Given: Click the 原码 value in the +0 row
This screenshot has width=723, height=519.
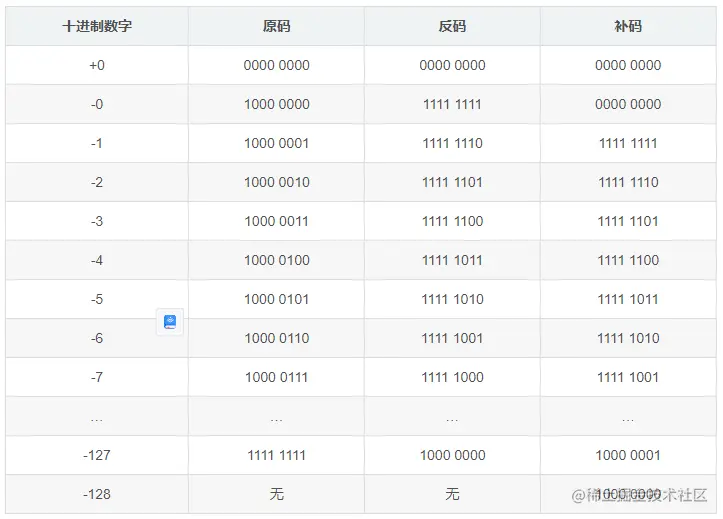Looking at the screenshot, I should 276,65.
